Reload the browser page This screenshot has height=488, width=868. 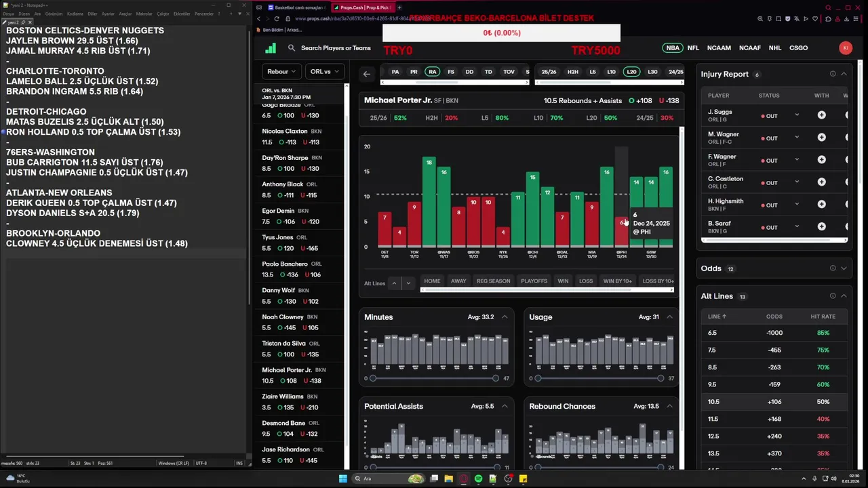[x=277, y=19]
